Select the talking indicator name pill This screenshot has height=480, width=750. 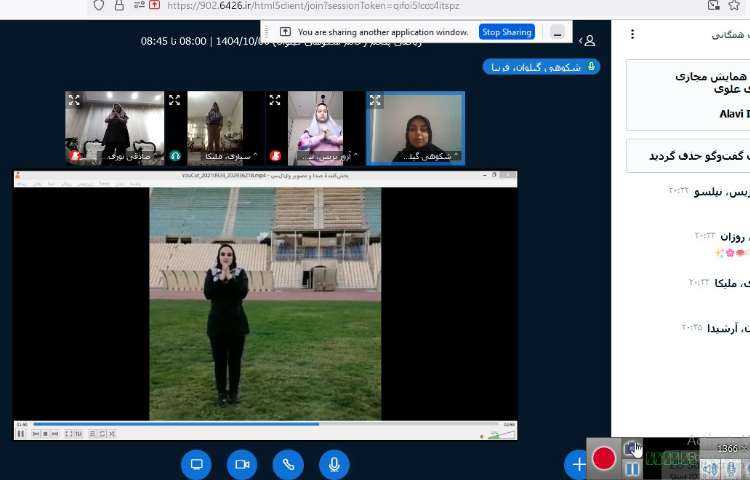541,67
